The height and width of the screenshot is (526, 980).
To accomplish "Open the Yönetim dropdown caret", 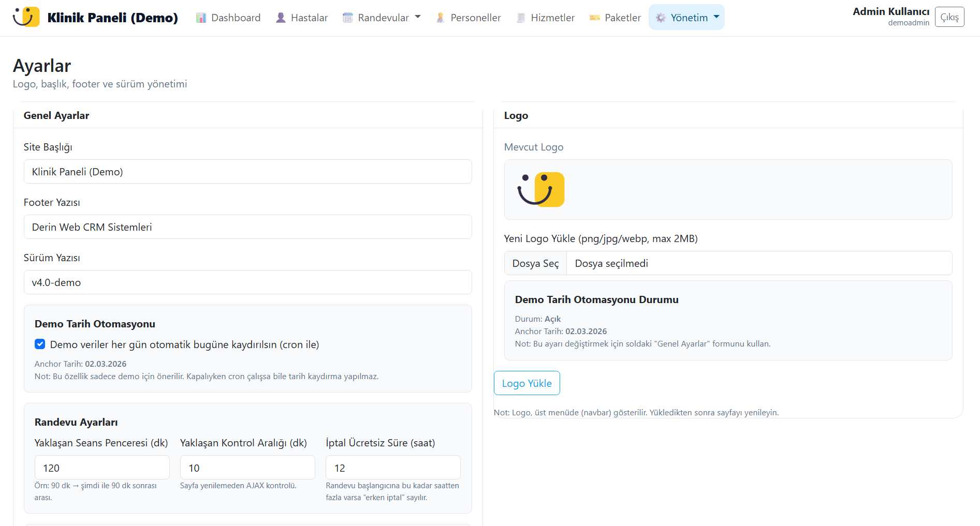I will (x=716, y=17).
